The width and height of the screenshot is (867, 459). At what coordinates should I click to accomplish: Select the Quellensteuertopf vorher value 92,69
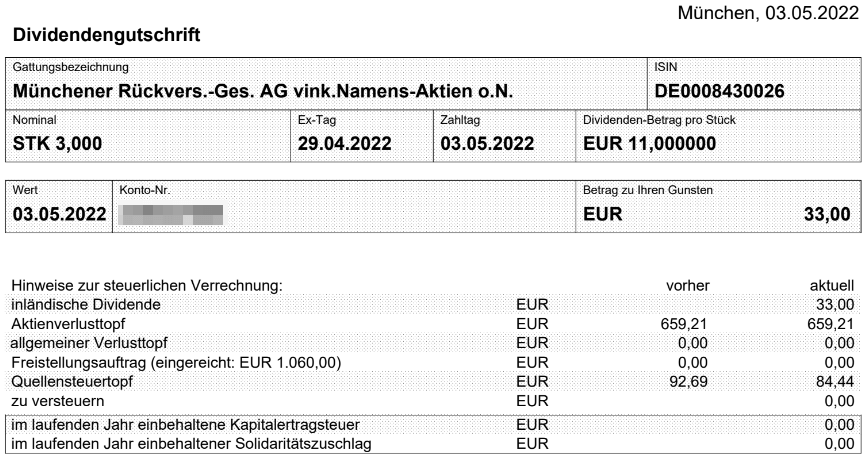point(688,382)
